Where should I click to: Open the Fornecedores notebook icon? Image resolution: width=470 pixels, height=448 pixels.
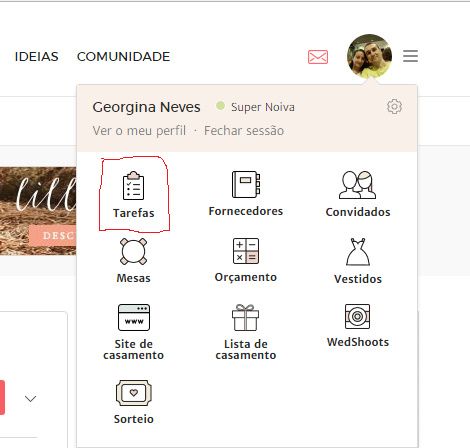coord(246,184)
